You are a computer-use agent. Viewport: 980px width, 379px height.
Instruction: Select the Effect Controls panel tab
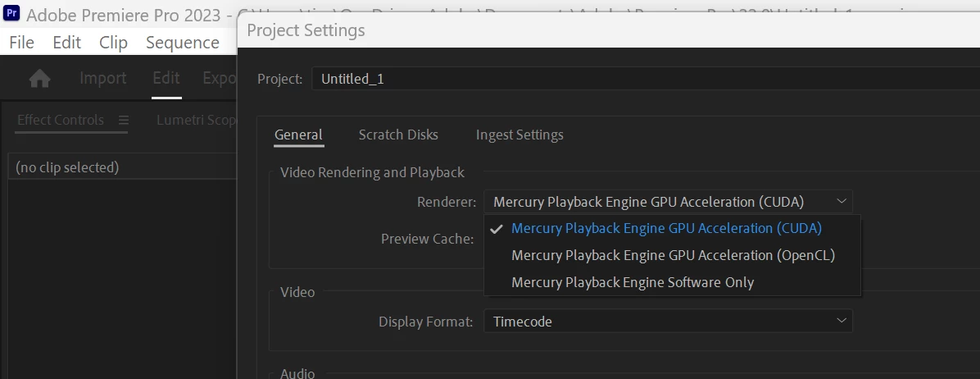coord(61,120)
